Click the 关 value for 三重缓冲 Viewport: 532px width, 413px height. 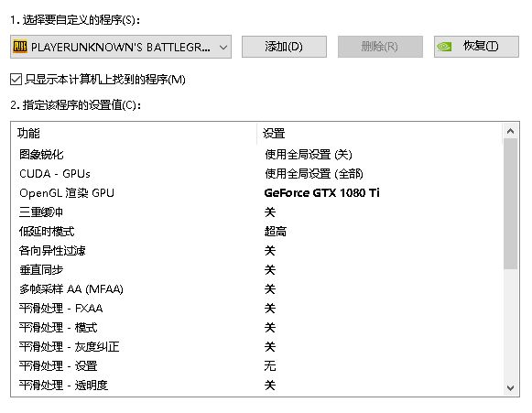coord(270,212)
